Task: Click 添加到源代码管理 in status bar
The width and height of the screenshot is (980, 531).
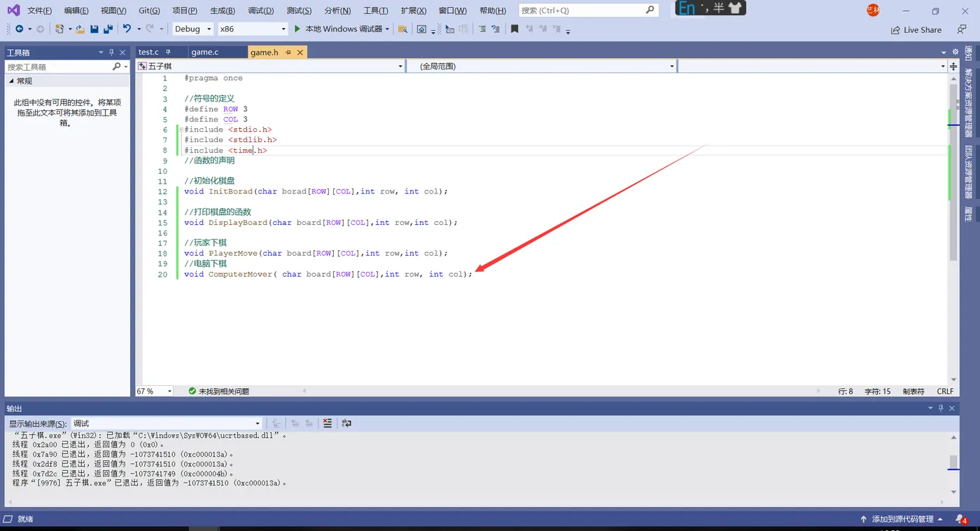Action: pyautogui.click(x=902, y=519)
